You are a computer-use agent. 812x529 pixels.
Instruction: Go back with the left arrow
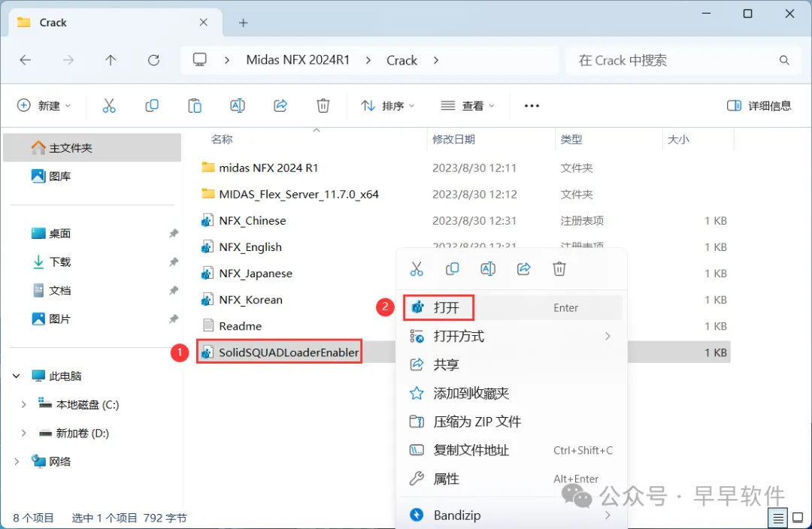point(25,60)
